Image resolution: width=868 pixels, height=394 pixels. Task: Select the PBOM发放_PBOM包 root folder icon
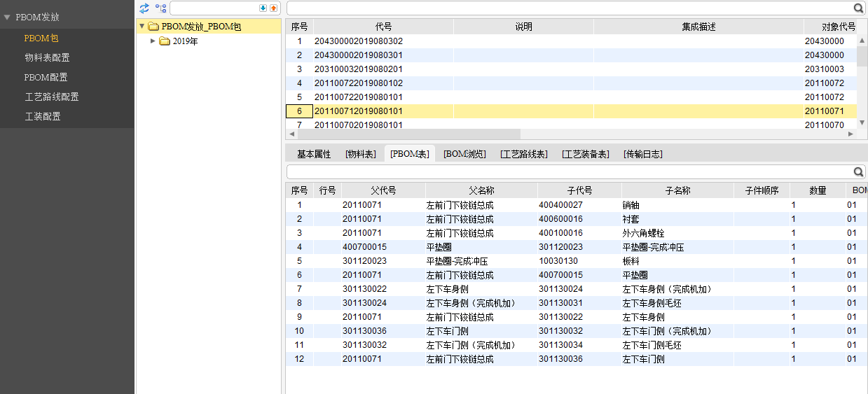tap(153, 27)
